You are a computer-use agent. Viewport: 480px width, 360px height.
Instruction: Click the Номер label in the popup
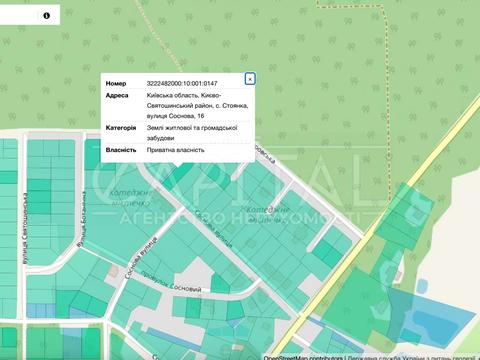point(116,83)
